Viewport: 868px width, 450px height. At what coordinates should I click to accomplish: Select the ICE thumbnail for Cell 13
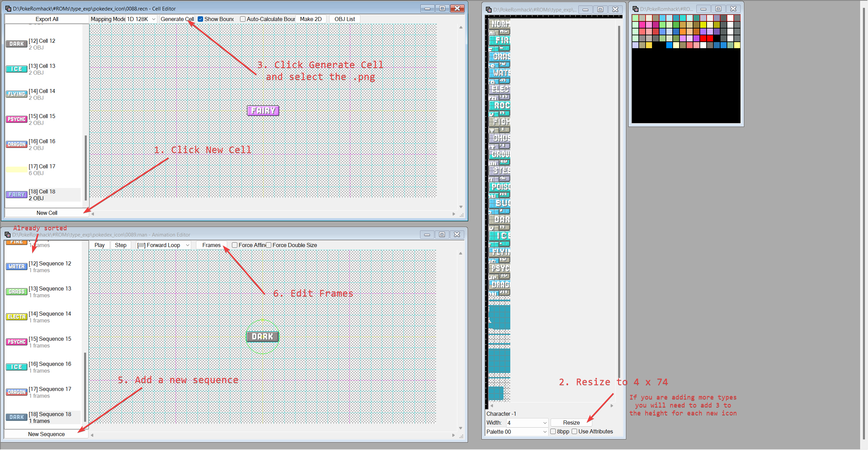[17, 69]
